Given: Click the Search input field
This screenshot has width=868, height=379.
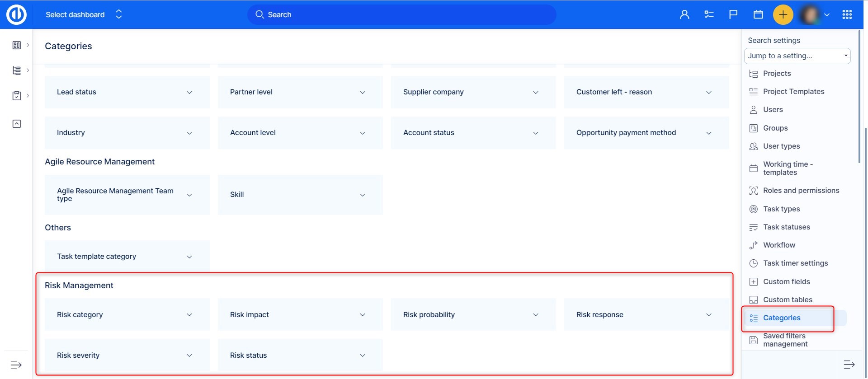Looking at the screenshot, I should (x=401, y=14).
